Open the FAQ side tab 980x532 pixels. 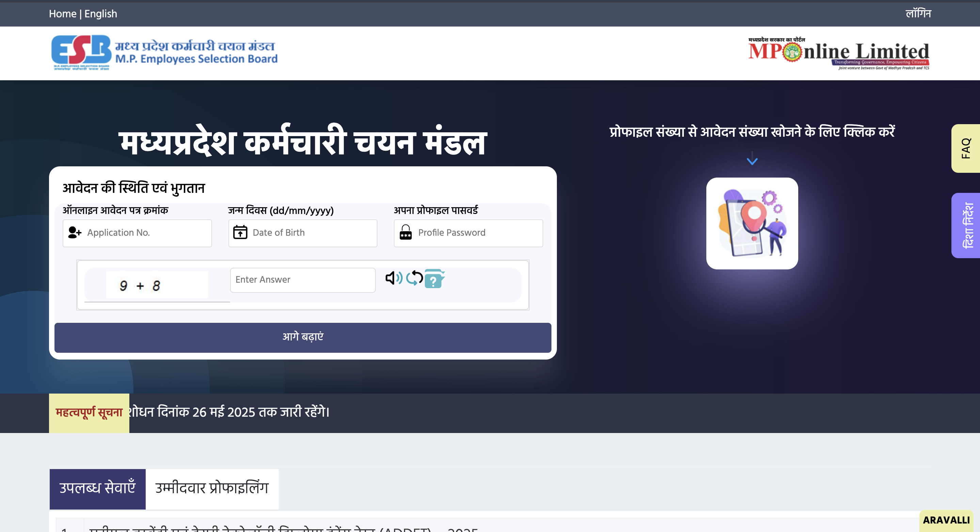click(965, 148)
